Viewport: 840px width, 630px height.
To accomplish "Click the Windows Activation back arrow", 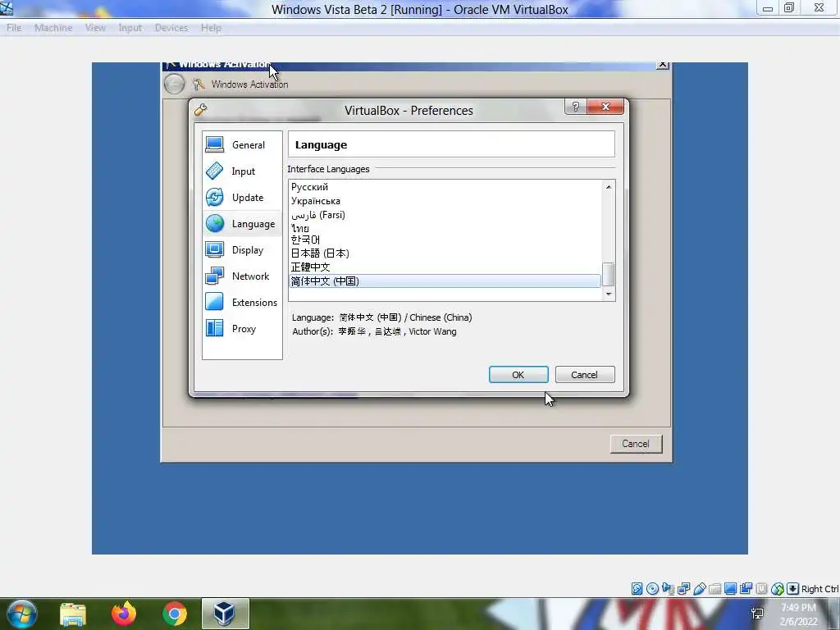I will (174, 84).
